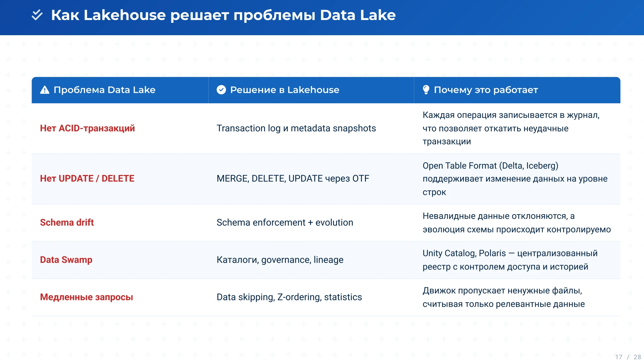644x362 pixels.
Task: Click the checkmark circle icon in the table header
Action: coord(221,90)
